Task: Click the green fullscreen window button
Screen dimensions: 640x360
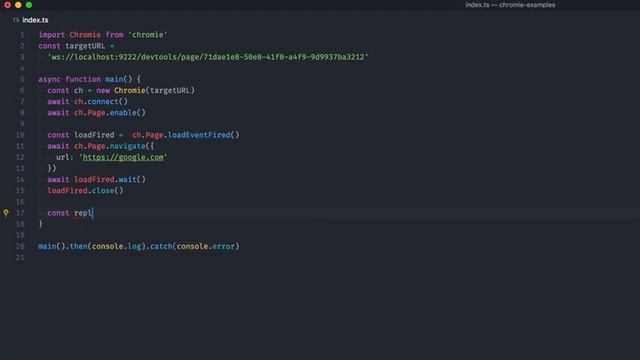Action: click(29, 5)
